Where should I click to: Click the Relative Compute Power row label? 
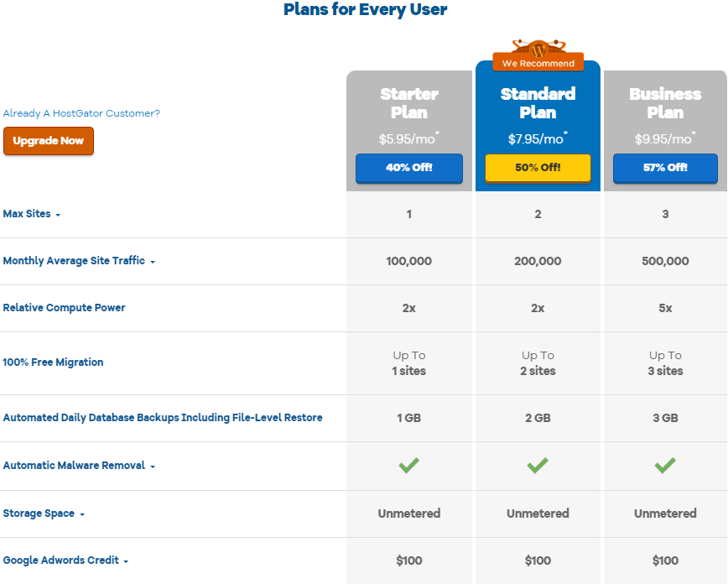point(64,308)
